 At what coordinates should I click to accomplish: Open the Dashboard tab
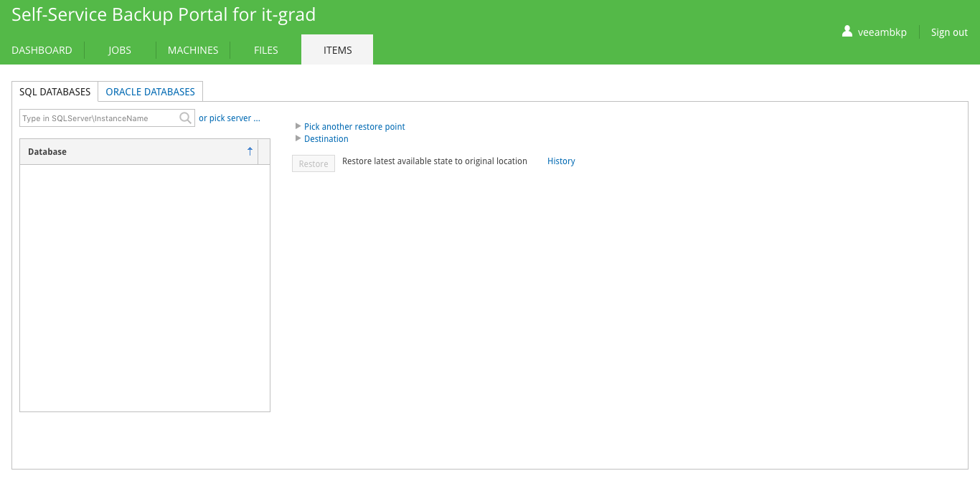[42, 50]
